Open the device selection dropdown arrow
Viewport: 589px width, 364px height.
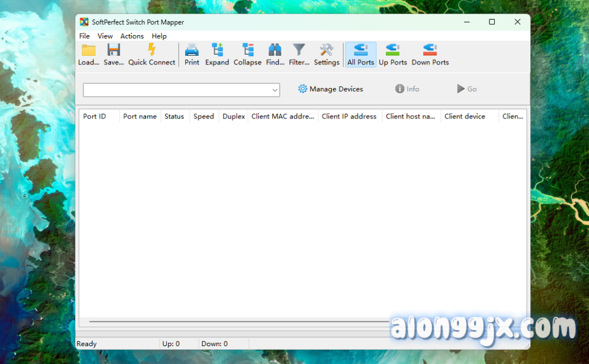(x=275, y=90)
